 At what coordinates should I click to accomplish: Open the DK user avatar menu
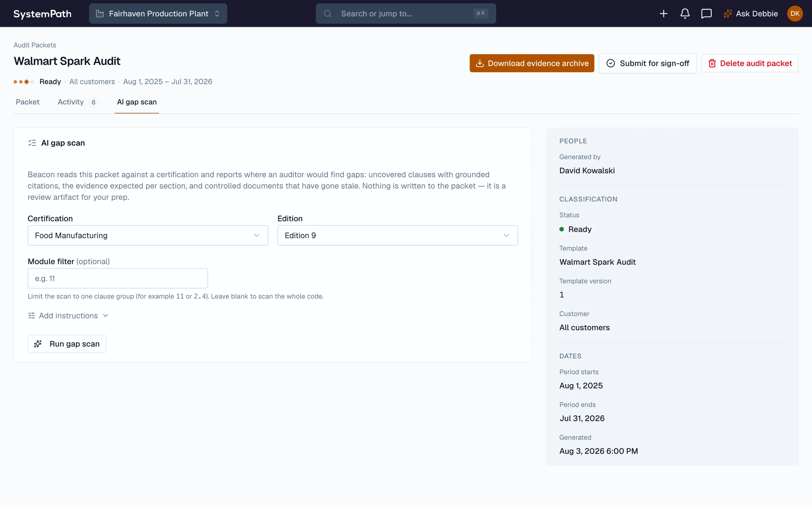click(795, 14)
